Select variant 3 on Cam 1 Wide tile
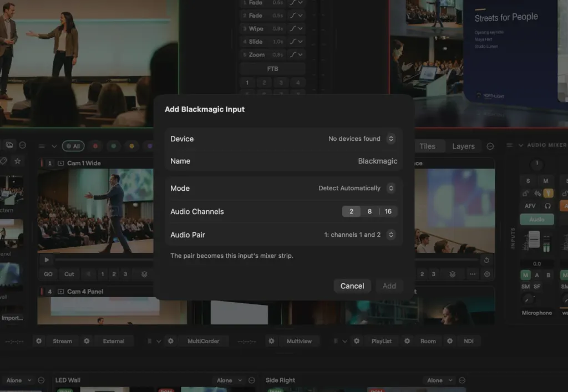The image size is (568, 392). tap(125, 274)
